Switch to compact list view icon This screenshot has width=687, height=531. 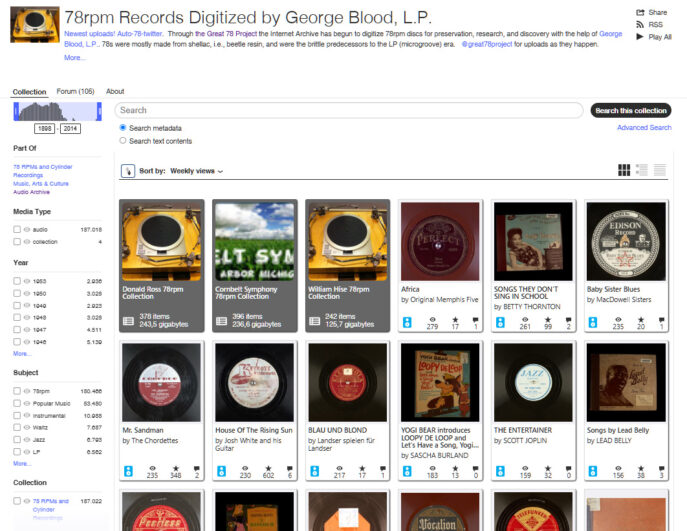[660, 170]
